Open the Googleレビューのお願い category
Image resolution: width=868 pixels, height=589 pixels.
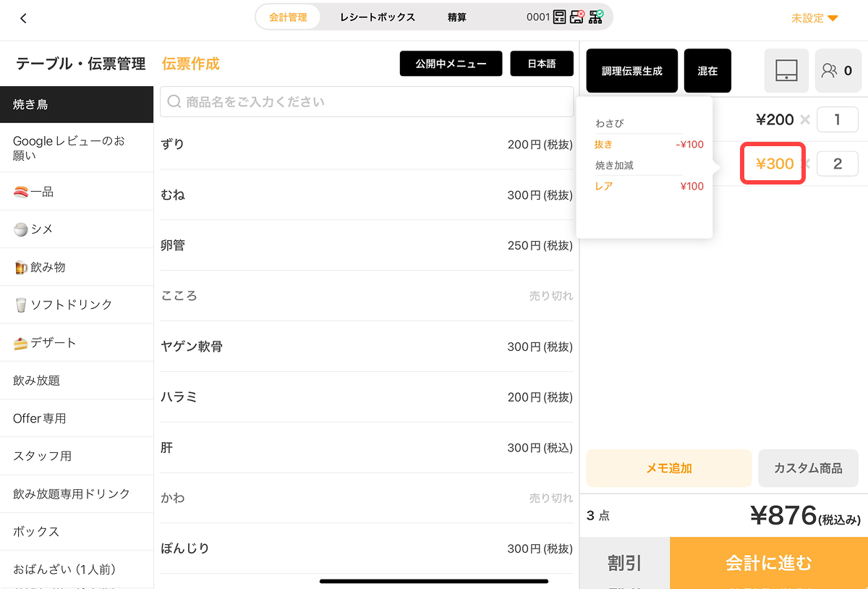77,148
